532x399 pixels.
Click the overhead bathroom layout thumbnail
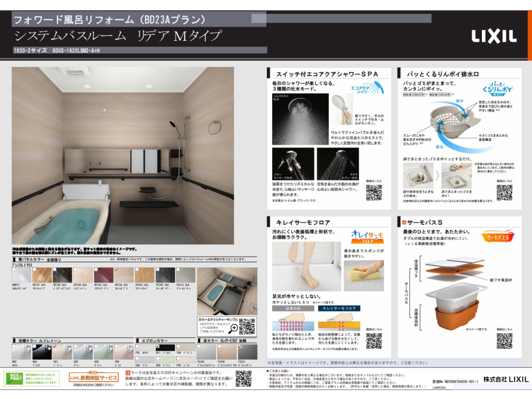pos(227,291)
